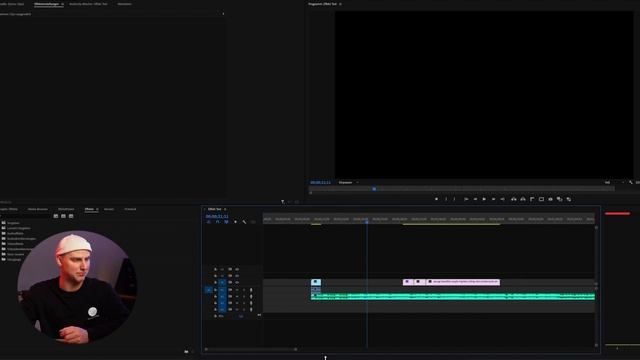
Task: Toggle Linked Selection in the timeline toolbar
Action: (x=226, y=222)
